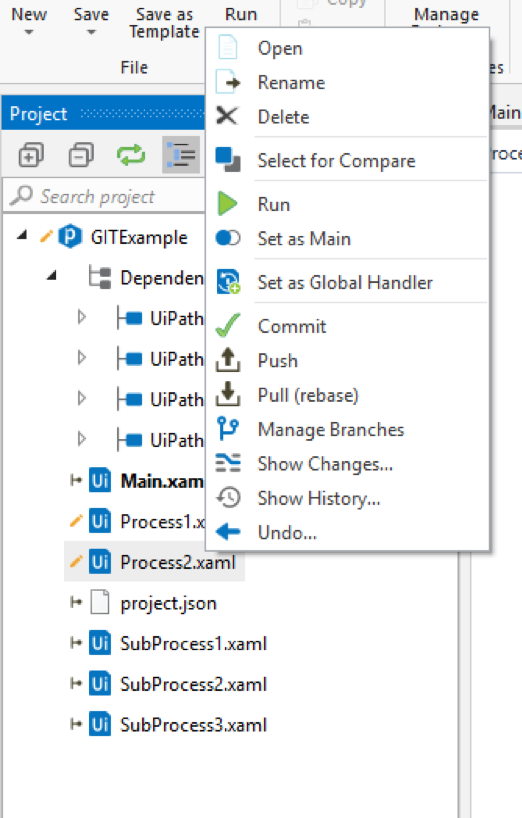
Task: Click the green Refresh icon in Project panel
Action: 131,155
